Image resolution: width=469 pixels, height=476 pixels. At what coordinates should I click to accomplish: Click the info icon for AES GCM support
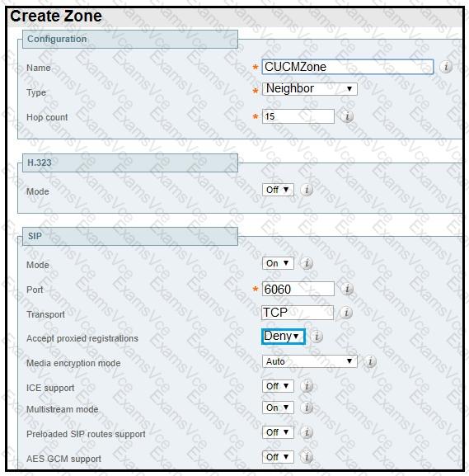[307, 456]
